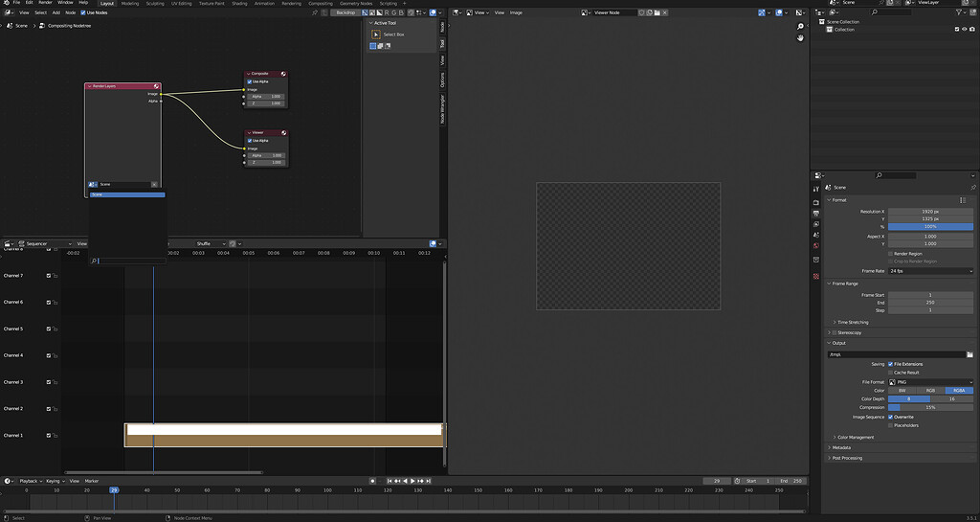Uncheck the File Extensions option
Screen dimensions: 980x522
(890, 364)
